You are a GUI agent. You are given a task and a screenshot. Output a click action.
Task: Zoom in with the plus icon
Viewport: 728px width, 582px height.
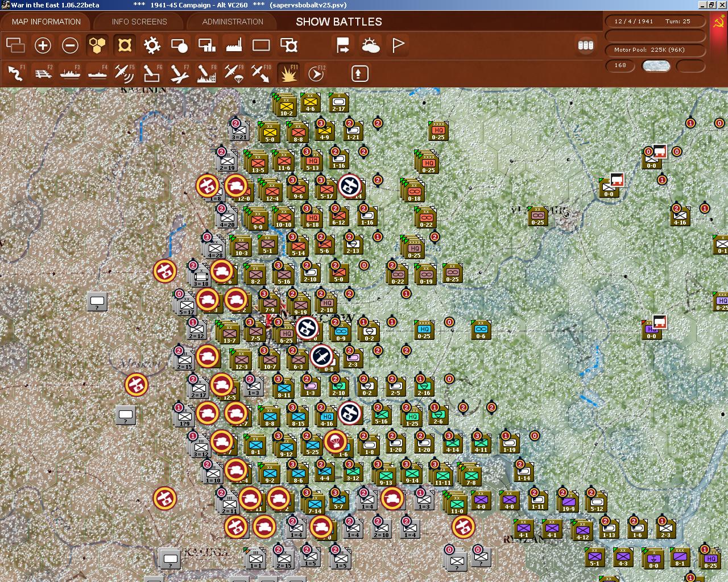43,45
